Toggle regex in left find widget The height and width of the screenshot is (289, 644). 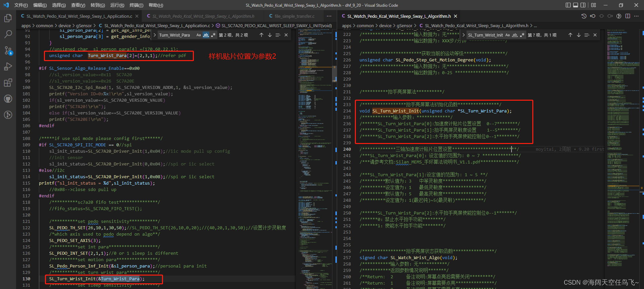pos(213,35)
